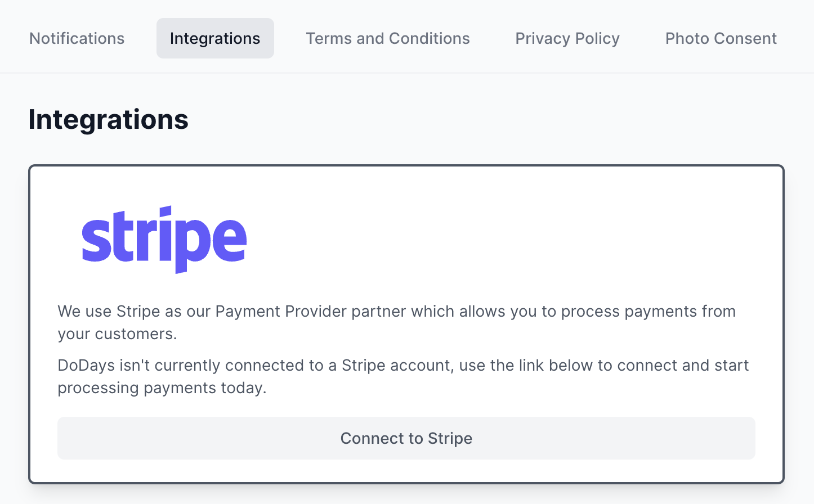Click "your customers." at the first paragraph's end
Image resolution: width=814 pixels, height=504 pixels.
[117, 334]
